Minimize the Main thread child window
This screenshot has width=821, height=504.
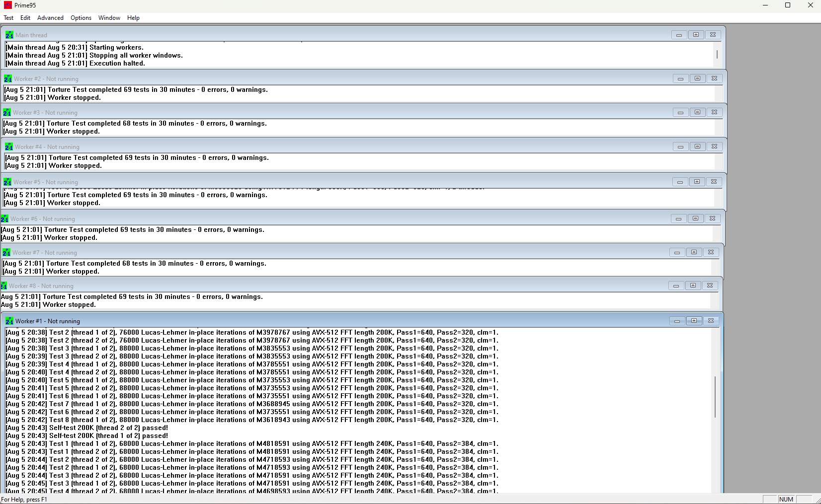pos(679,35)
